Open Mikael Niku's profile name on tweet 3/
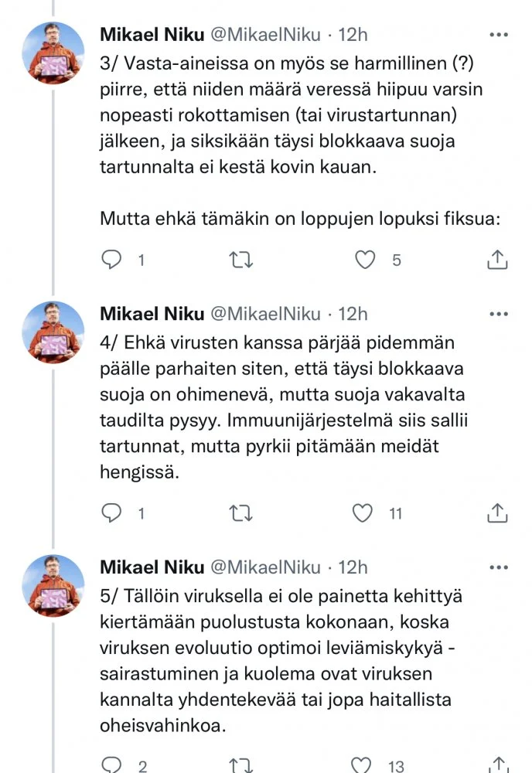The height and width of the screenshot is (773, 532). [152, 34]
